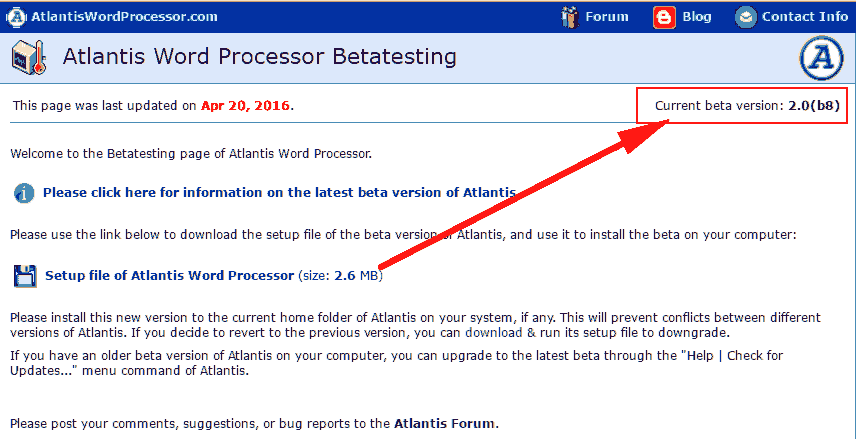
Task: Visit the Atlantis Forum link at bottom
Action: [444, 423]
